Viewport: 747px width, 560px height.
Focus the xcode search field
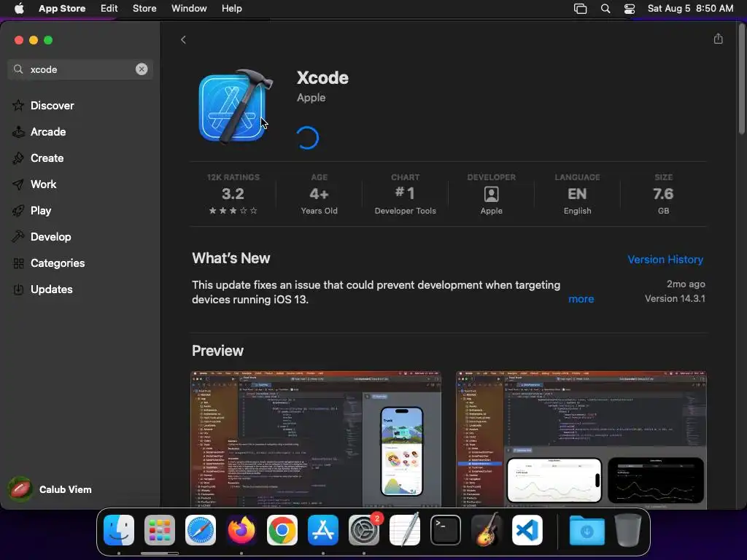coord(80,69)
